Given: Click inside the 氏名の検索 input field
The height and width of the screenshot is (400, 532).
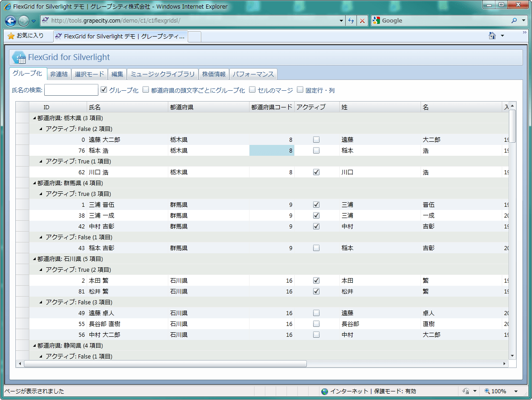Looking at the screenshot, I should (x=71, y=89).
